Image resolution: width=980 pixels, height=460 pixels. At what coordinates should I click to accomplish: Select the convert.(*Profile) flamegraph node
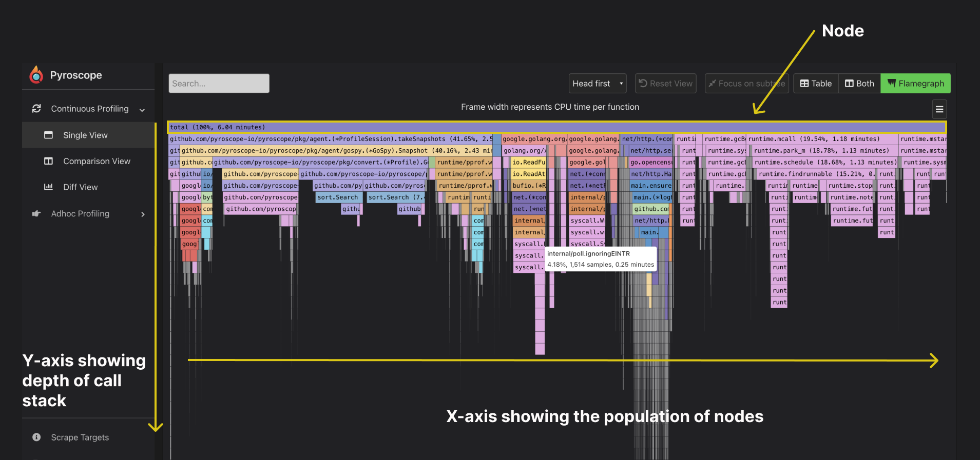coord(321,163)
